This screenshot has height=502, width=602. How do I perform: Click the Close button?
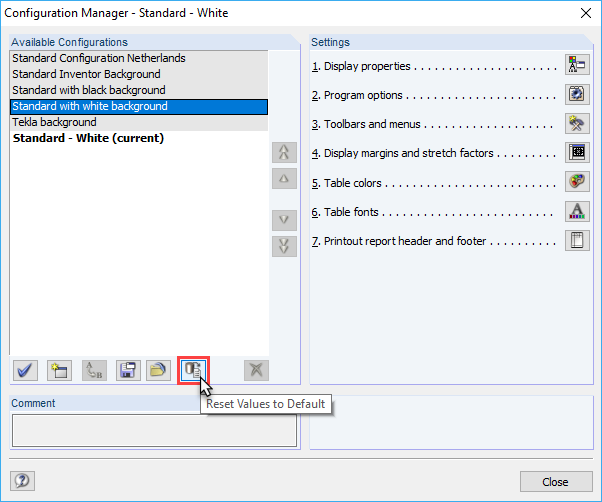556,482
